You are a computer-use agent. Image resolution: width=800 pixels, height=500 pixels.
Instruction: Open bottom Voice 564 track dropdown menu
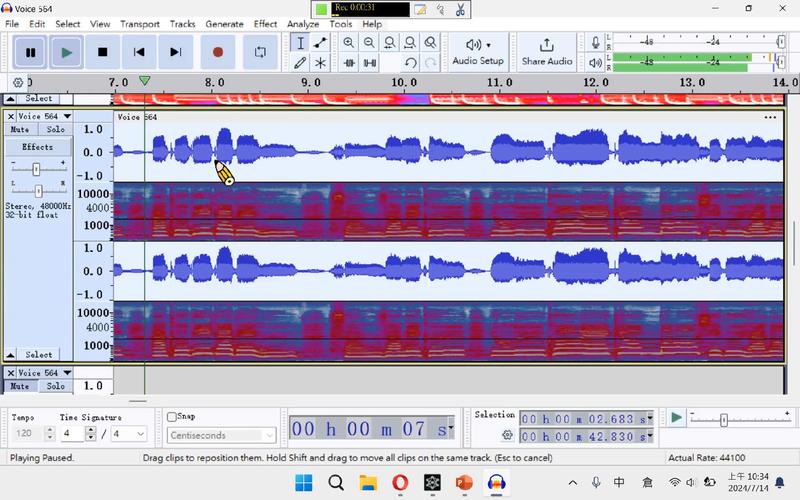(x=44, y=373)
